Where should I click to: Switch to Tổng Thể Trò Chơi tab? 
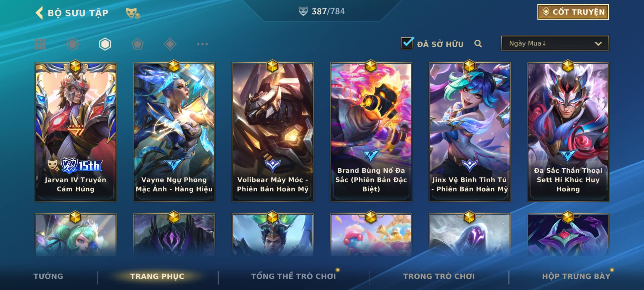(x=294, y=276)
